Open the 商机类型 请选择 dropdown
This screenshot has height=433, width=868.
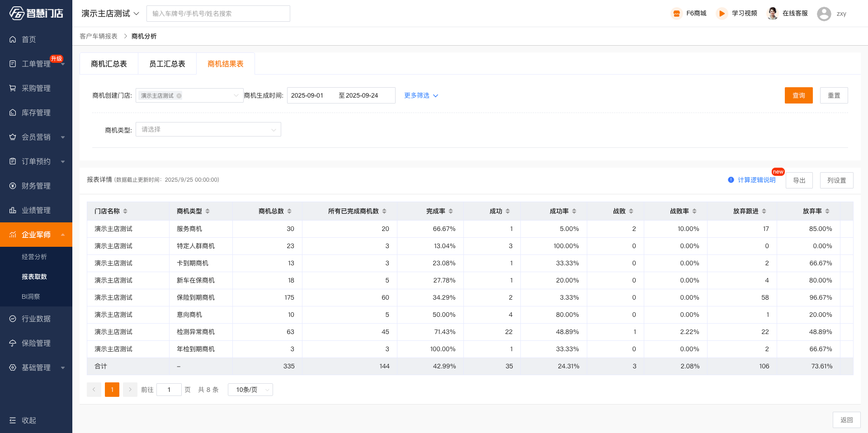(208, 129)
